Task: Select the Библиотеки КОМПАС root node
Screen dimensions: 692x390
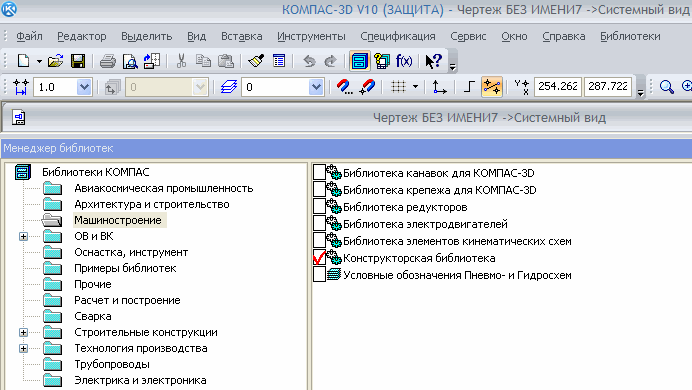Action: click(96, 172)
